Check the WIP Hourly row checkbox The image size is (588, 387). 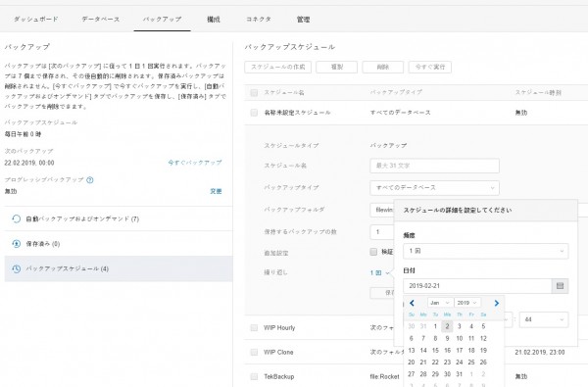254,328
